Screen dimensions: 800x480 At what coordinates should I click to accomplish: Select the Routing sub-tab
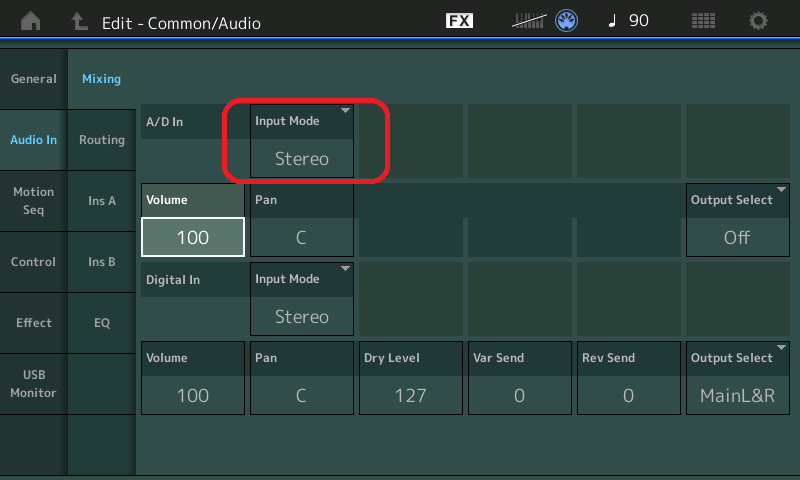(x=102, y=140)
